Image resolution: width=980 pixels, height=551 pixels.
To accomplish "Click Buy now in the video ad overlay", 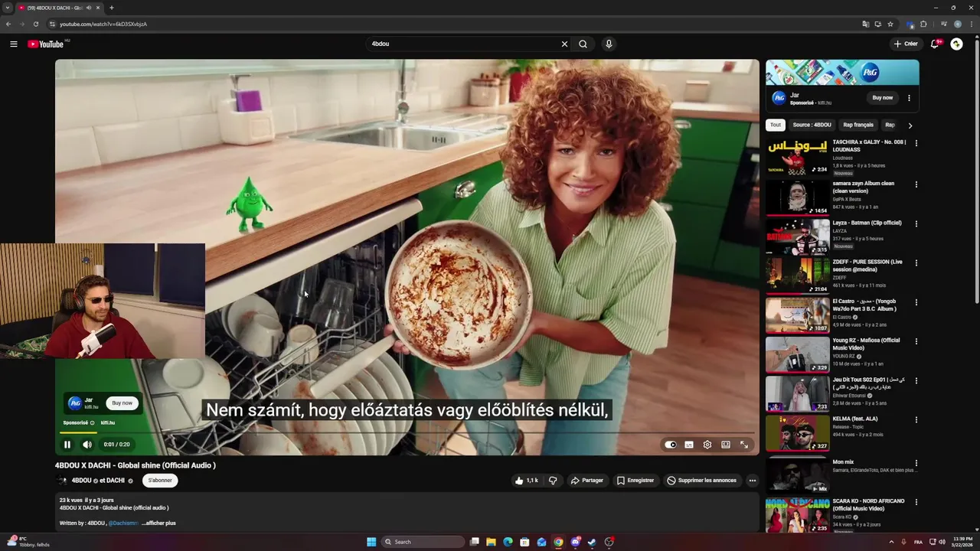I will 122,403.
